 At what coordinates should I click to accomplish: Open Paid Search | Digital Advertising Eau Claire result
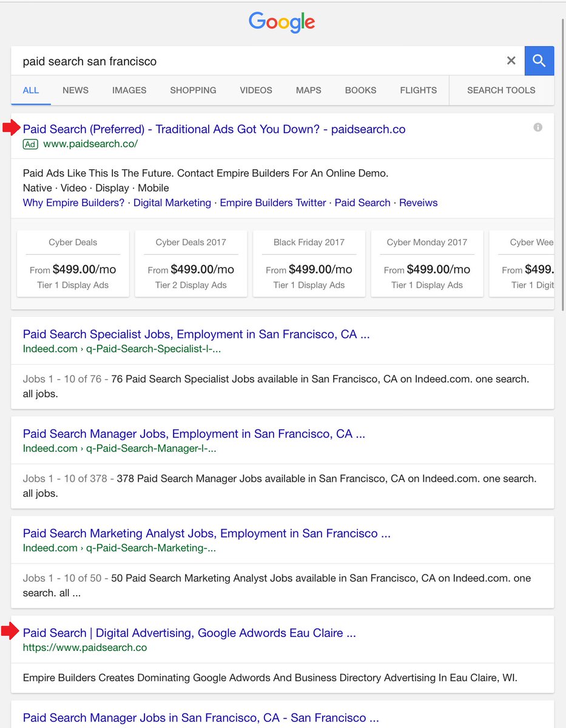[189, 633]
